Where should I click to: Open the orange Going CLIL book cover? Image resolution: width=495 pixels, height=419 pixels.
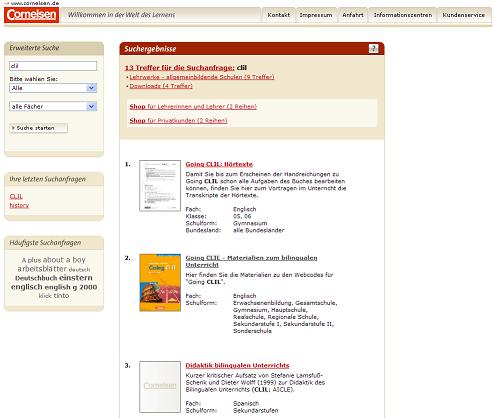pos(160,283)
